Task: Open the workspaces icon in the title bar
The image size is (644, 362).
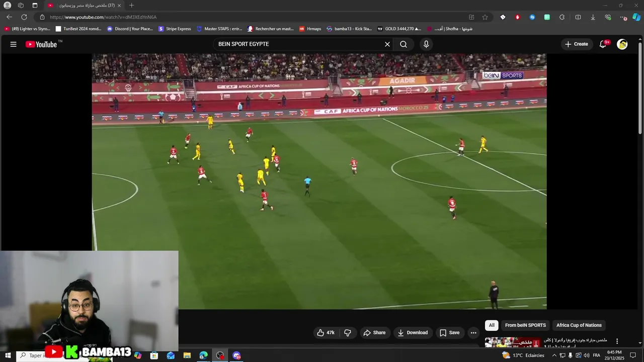Action: coord(21,6)
